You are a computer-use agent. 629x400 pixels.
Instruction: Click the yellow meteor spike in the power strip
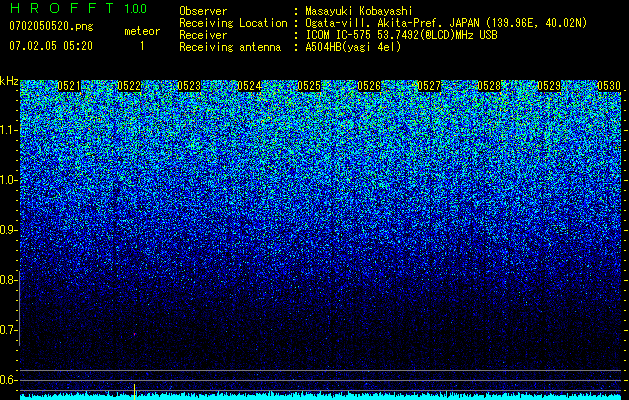coord(134,392)
